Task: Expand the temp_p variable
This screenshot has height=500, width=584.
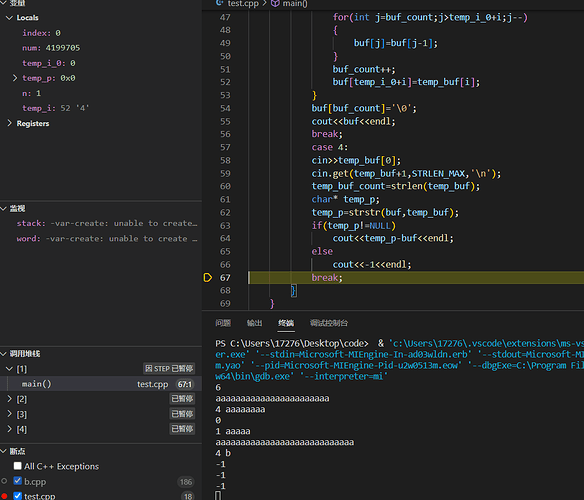Action: [x=15, y=78]
